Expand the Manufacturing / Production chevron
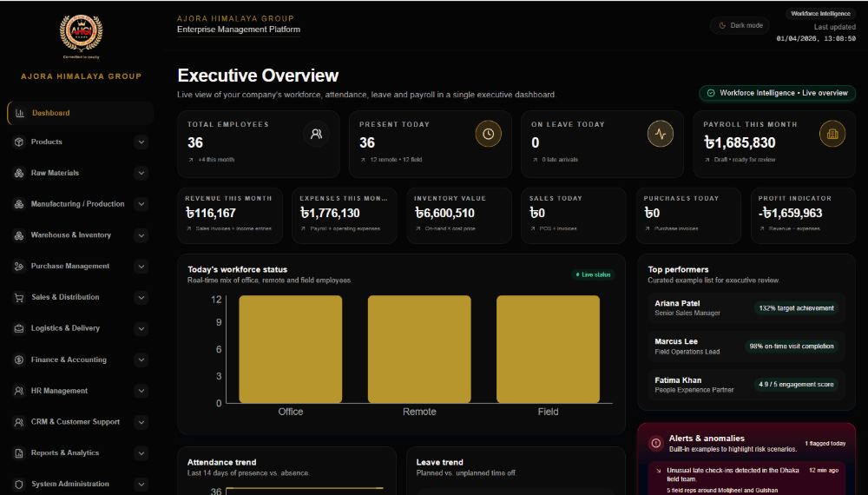868x495 pixels. coord(141,204)
